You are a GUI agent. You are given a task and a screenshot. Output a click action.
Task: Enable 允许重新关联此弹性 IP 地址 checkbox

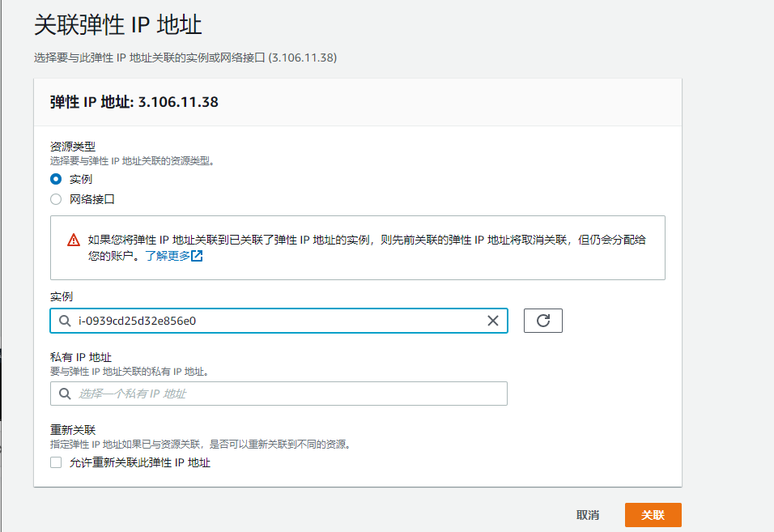(56, 462)
